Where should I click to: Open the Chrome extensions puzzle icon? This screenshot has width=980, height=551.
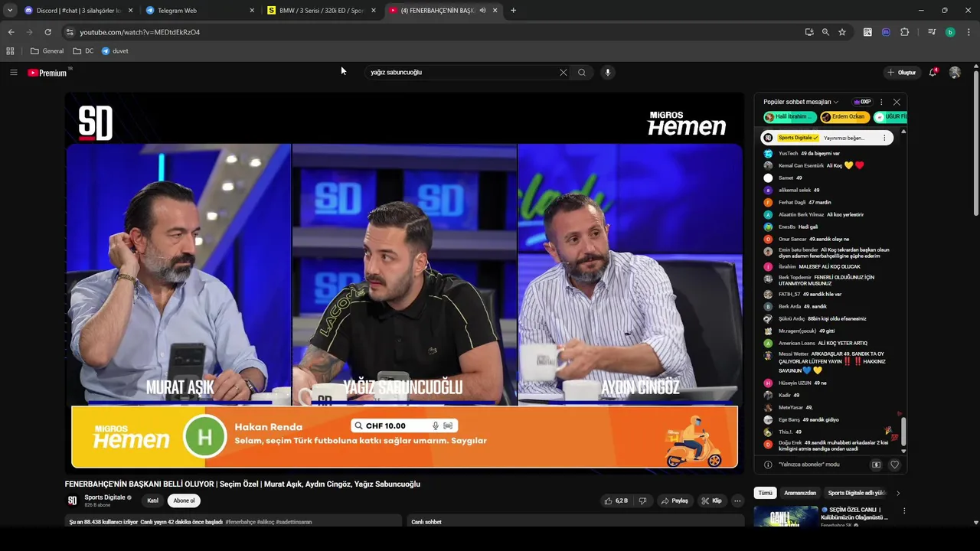905,32
